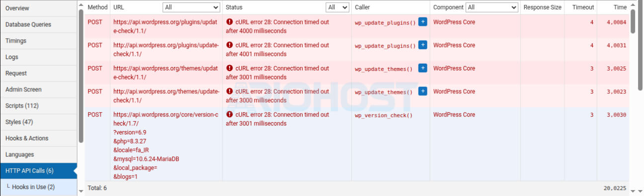Image resolution: width=644 pixels, height=196 pixels.
Task: Click the 4,0084 time value
Action: (x=617, y=22)
